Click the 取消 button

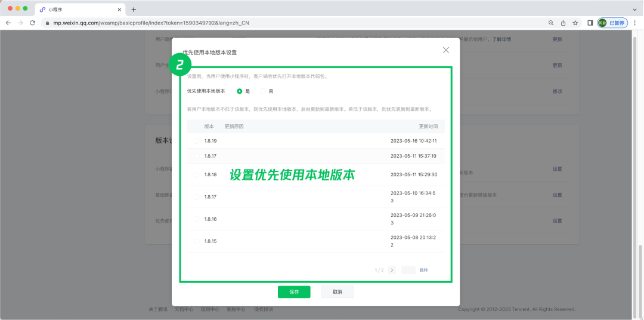tap(338, 292)
